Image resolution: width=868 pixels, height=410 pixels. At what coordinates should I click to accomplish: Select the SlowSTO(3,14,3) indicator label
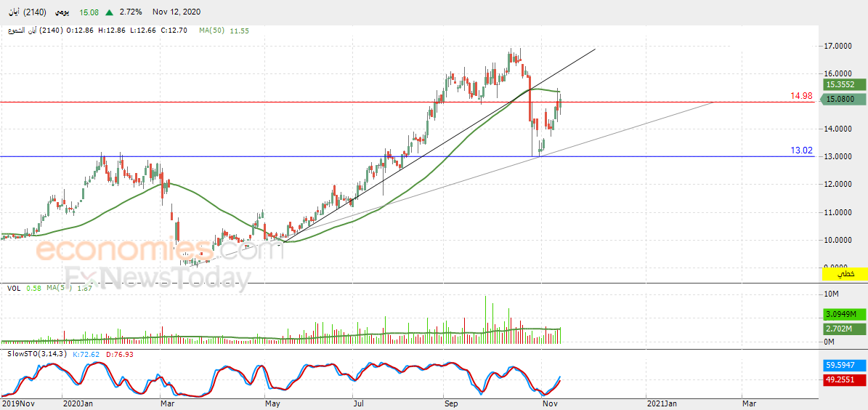pyautogui.click(x=38, y=353)
